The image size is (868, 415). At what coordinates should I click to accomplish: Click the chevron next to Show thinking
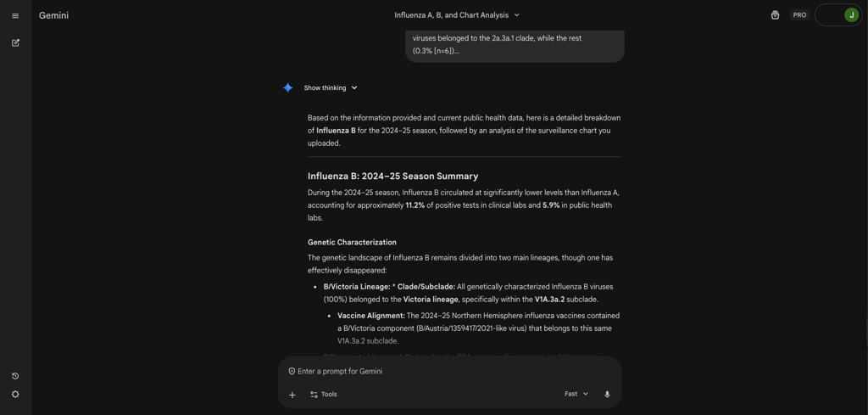(x=354, y=87)
